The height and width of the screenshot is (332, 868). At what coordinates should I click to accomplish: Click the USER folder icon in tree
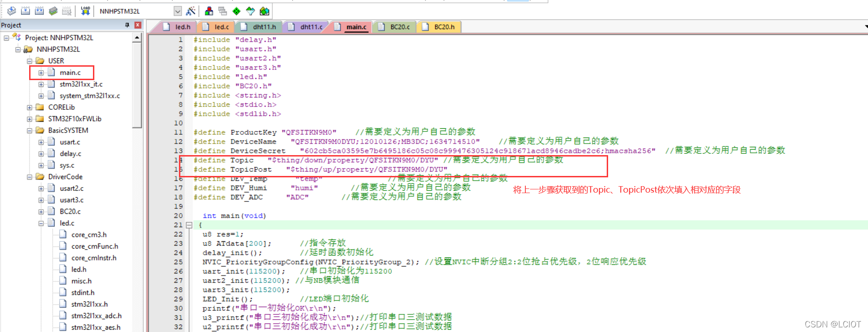[x=40, y=61]
